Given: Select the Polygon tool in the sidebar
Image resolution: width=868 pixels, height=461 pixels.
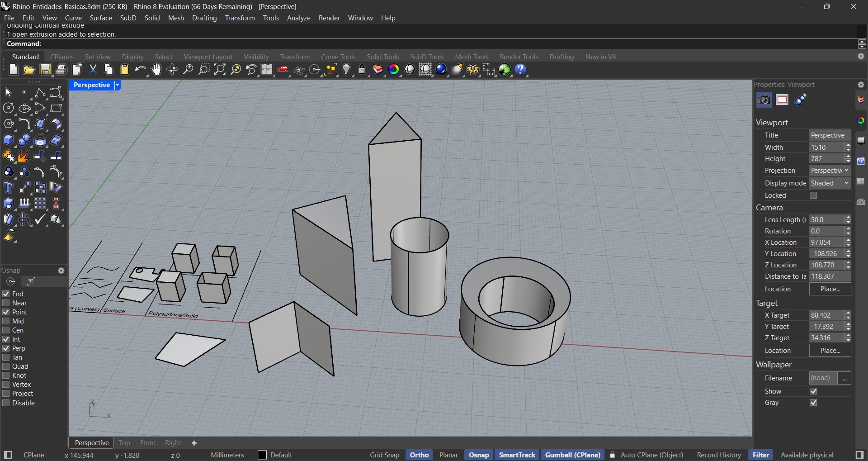Looking at the screenshot, I should point(8,123).
